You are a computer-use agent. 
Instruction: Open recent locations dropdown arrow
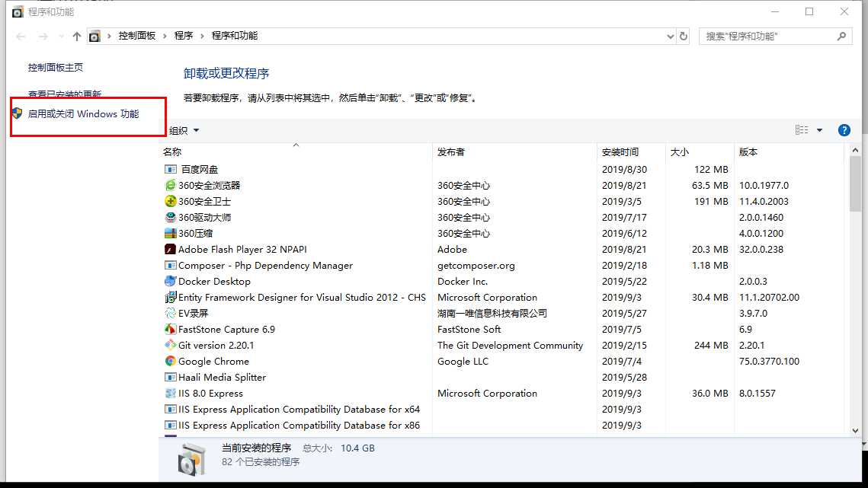click(61, 37)
